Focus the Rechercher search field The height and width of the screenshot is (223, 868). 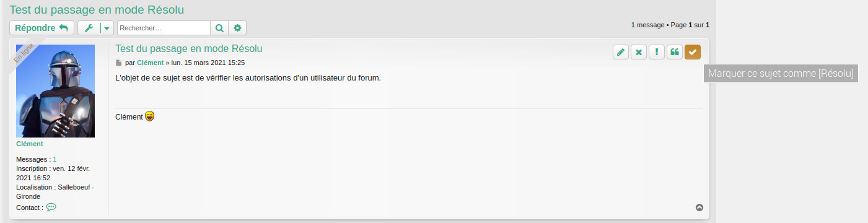tap(164, 28)
